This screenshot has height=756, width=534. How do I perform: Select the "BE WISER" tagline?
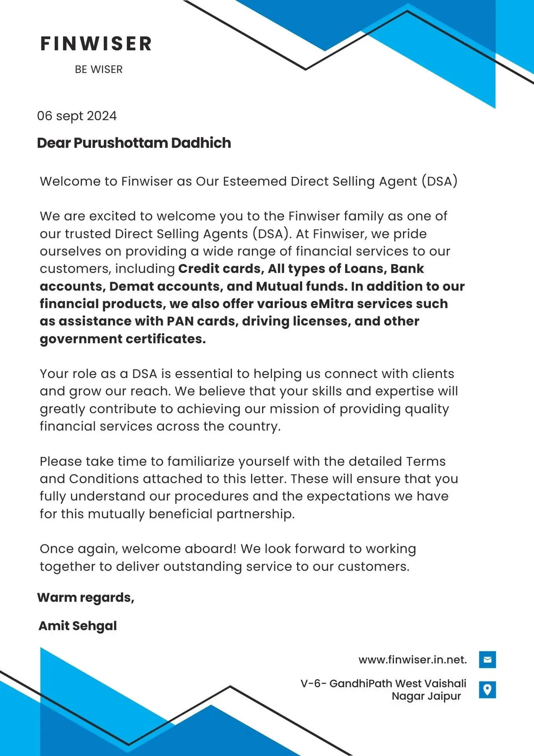click(99, 69)
